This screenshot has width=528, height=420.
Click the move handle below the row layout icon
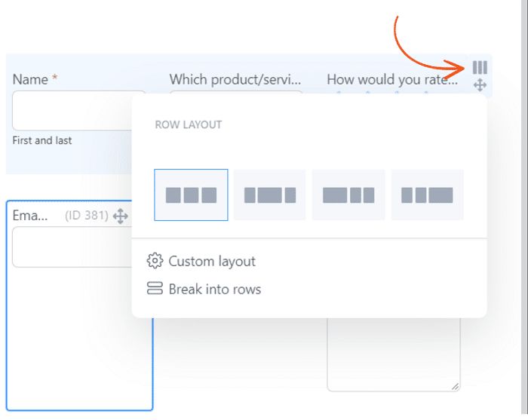[480, 85]
